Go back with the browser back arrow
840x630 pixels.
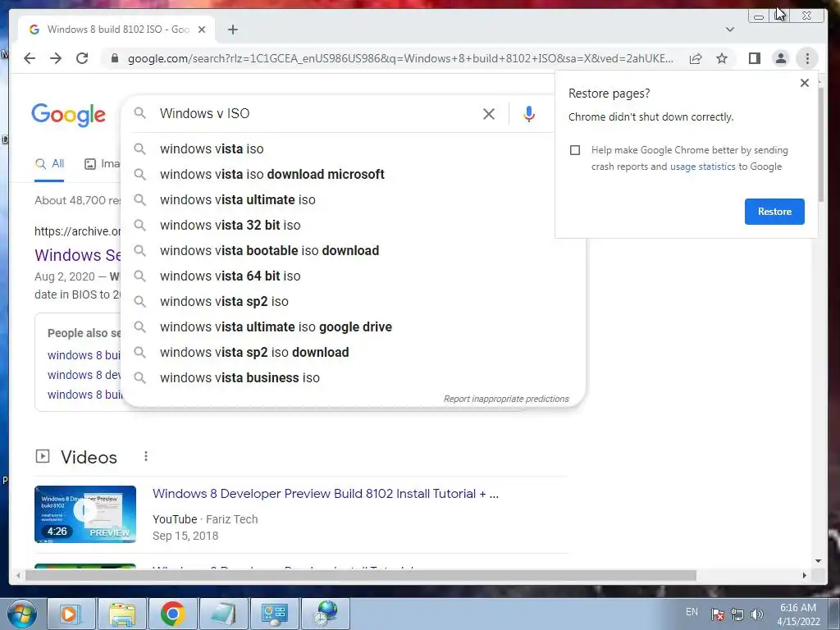[x=30, y=58]
